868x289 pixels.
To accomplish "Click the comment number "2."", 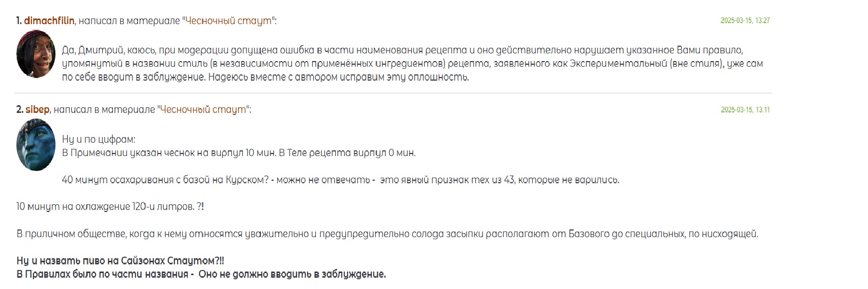I will click(x=20, y=110).
